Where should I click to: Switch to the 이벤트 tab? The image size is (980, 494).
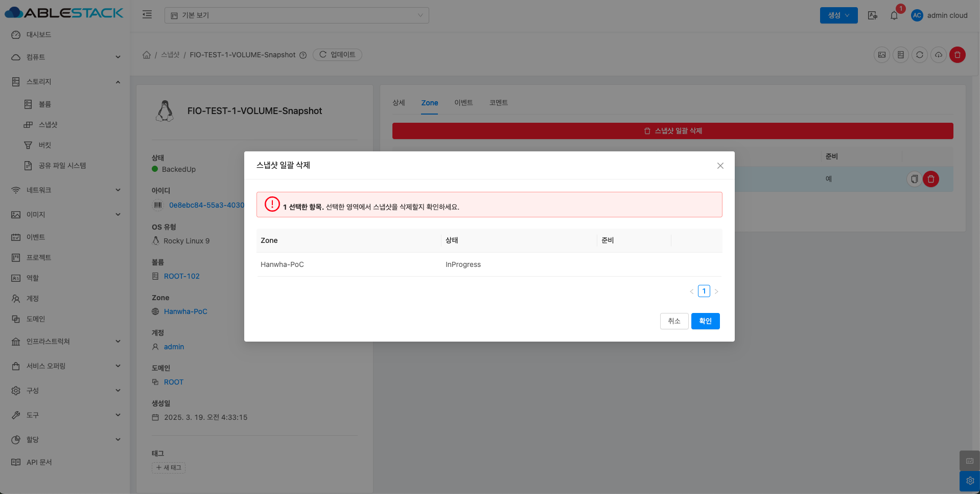(463, 103)
